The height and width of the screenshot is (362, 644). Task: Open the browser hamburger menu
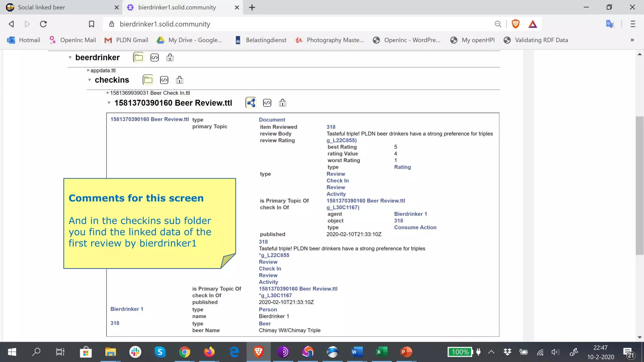pyautogui.click(x=633, y=24)
